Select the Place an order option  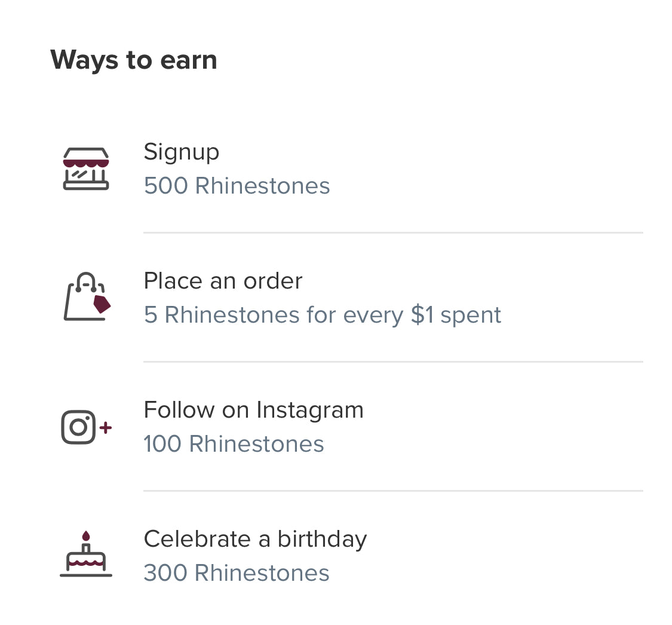[x=223, y=281]
